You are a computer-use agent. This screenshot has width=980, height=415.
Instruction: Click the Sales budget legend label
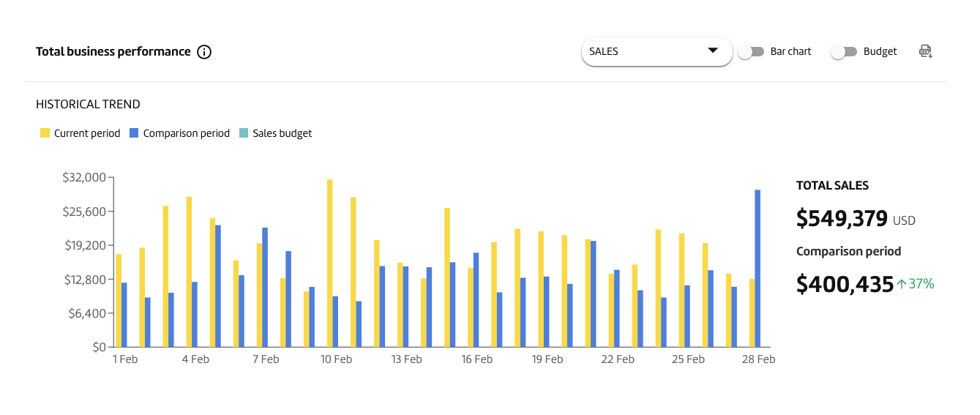[x=283, y=133]
